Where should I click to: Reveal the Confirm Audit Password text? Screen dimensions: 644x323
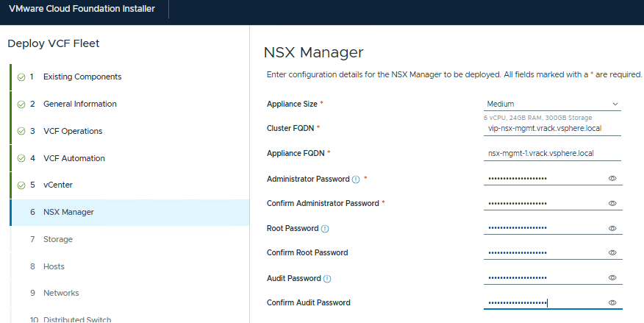[612, 302]
